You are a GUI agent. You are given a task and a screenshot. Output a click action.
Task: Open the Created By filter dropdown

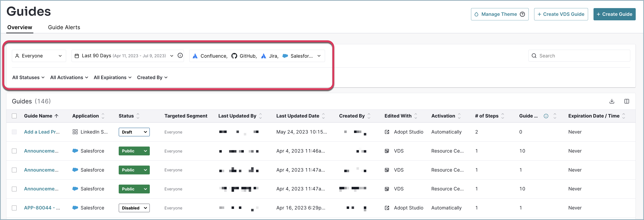coord(152,77)
